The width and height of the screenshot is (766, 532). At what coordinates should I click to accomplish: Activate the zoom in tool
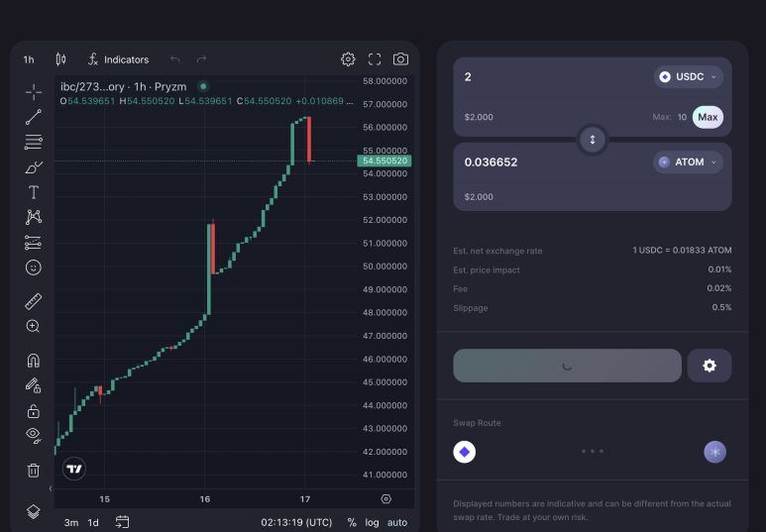coord(34,326)
